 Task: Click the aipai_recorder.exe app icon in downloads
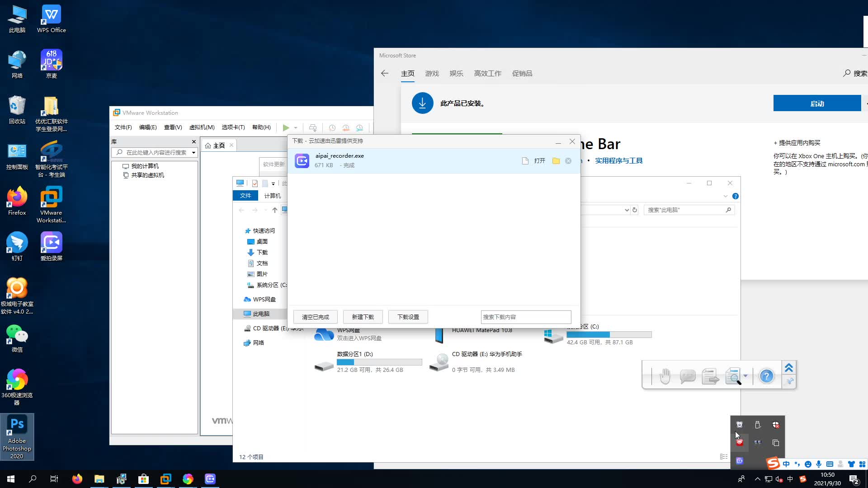[x=302, y=160]
